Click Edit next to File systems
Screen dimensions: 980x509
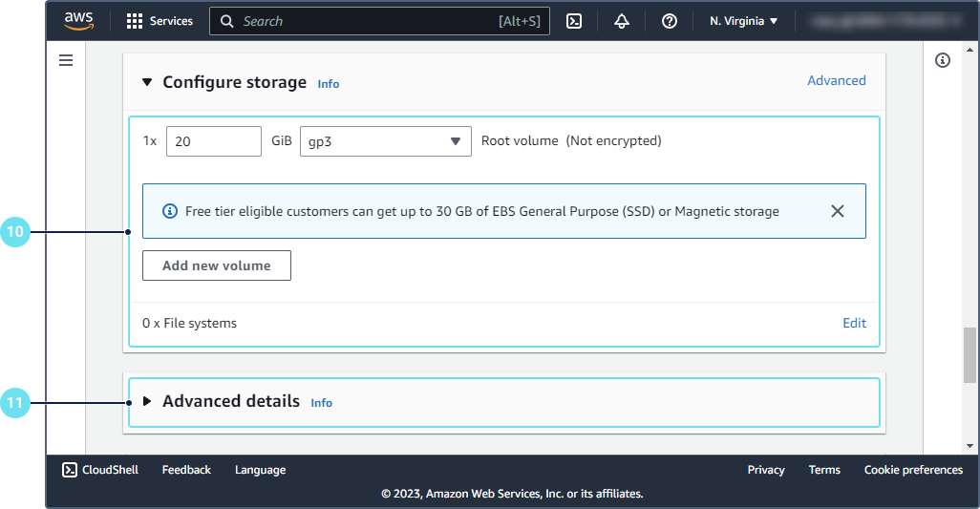(854, 323)
